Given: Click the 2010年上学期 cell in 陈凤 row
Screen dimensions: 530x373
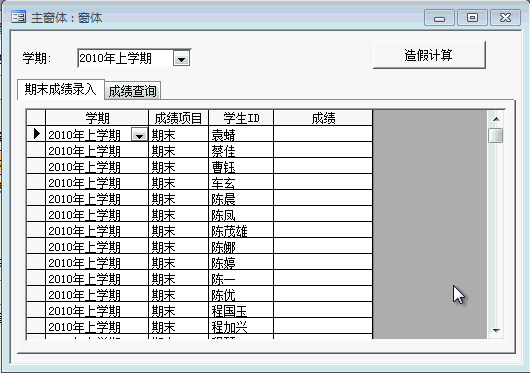Looking at the screenshot, I should coord(97,214).
